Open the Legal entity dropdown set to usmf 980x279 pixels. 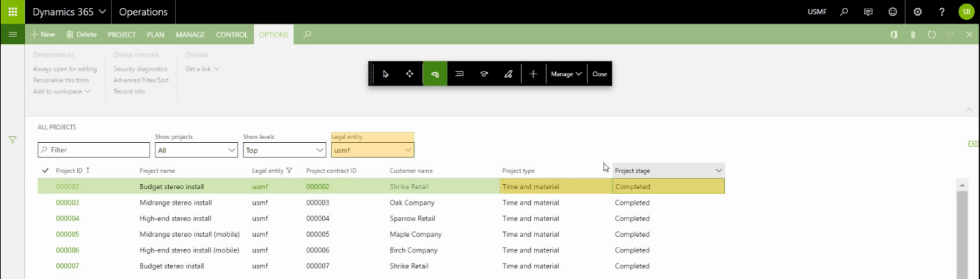pyautogui.click(x=373, y=151)
